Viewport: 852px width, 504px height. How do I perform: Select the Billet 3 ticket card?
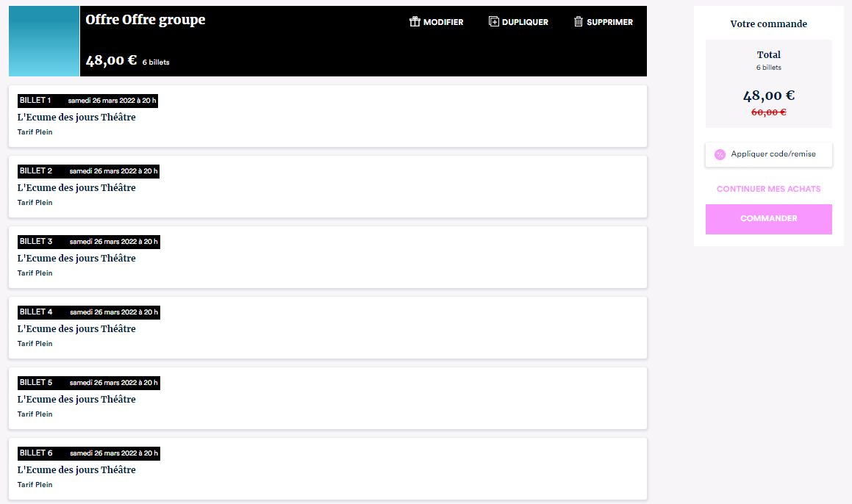click(327, 257)
